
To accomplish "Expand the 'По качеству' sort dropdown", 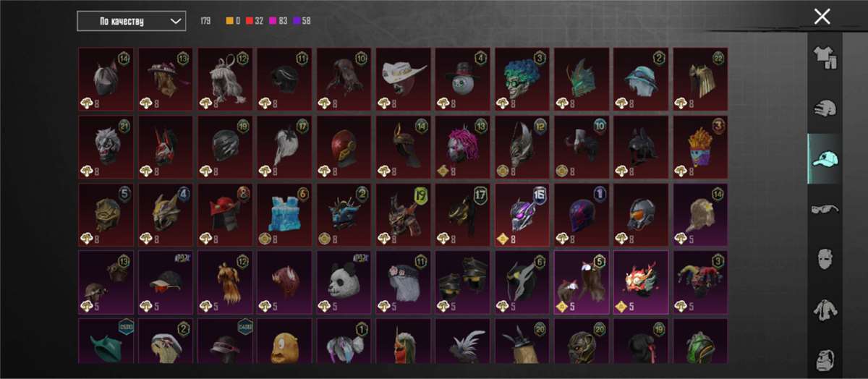I will (x=132, y=21).
